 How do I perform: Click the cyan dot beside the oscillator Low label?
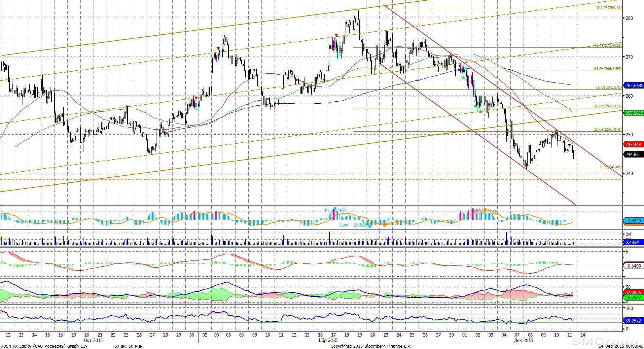pyautogui.click(x=370, y=226)
